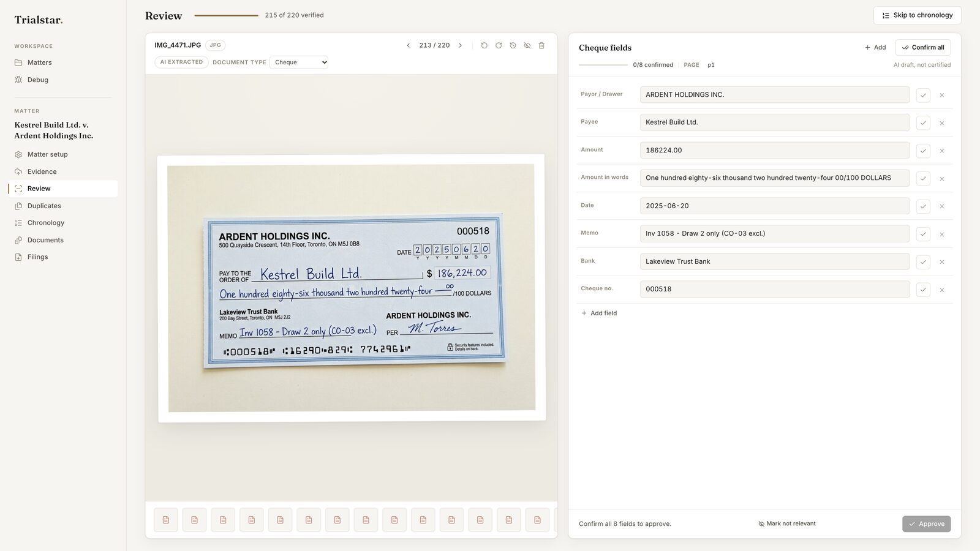Click the Trialstar logo
Screen dimensions: 980x551
point(39,20)
